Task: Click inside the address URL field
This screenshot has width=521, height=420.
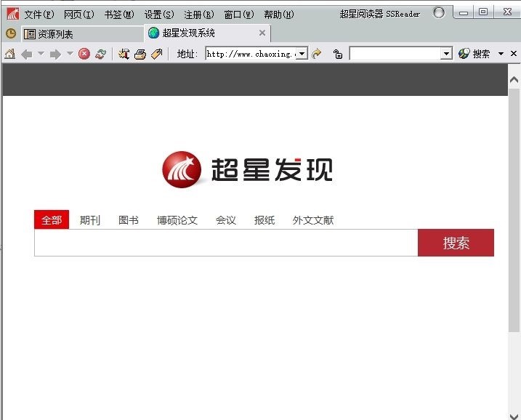Action: pos(251,54)
